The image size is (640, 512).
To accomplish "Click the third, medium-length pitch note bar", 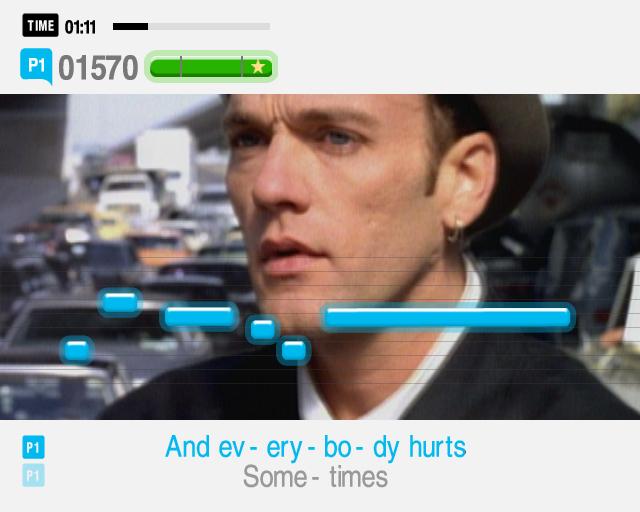I will click(x=199, y=316).
